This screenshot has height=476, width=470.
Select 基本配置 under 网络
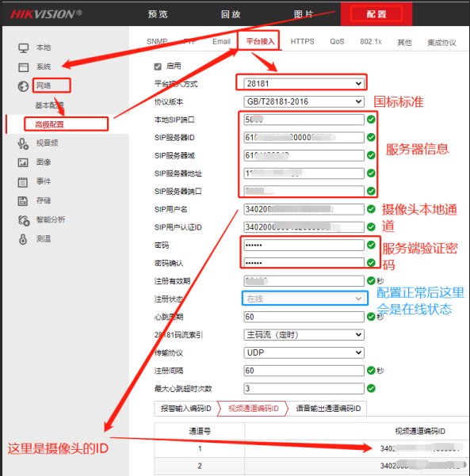pyautogui.click(x=49, y=105)
